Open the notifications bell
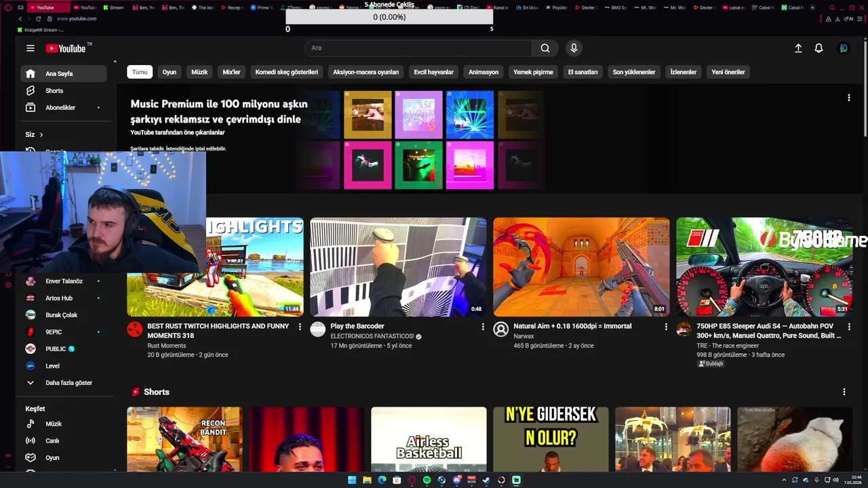Screen dimensions: 868x488 click(818, 48)
